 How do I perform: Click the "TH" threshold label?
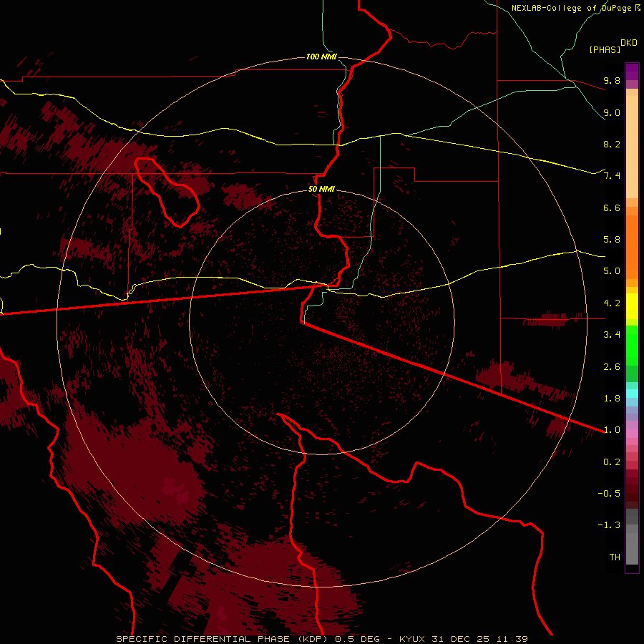pyautogui.click(x=615, y=557)
